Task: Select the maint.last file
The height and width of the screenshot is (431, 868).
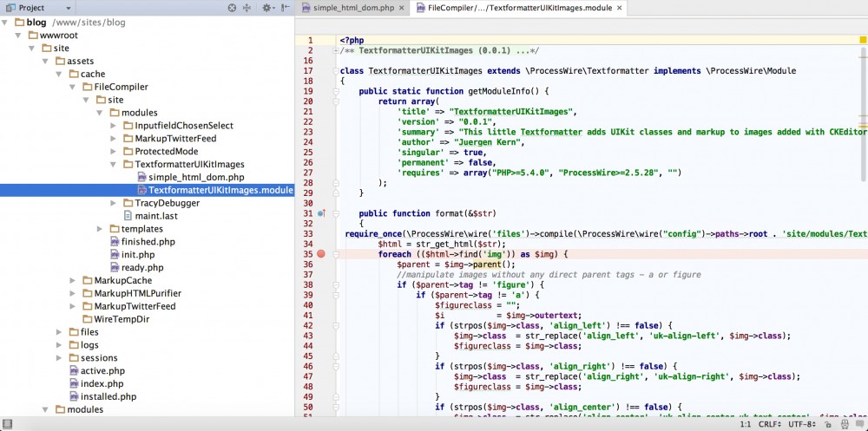Action: coord(155,216)
